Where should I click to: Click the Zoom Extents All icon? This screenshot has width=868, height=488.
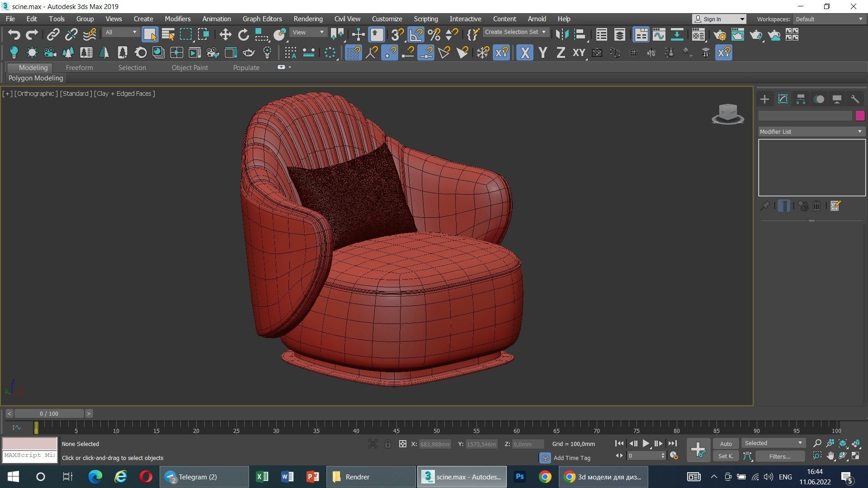click(855, 444)
